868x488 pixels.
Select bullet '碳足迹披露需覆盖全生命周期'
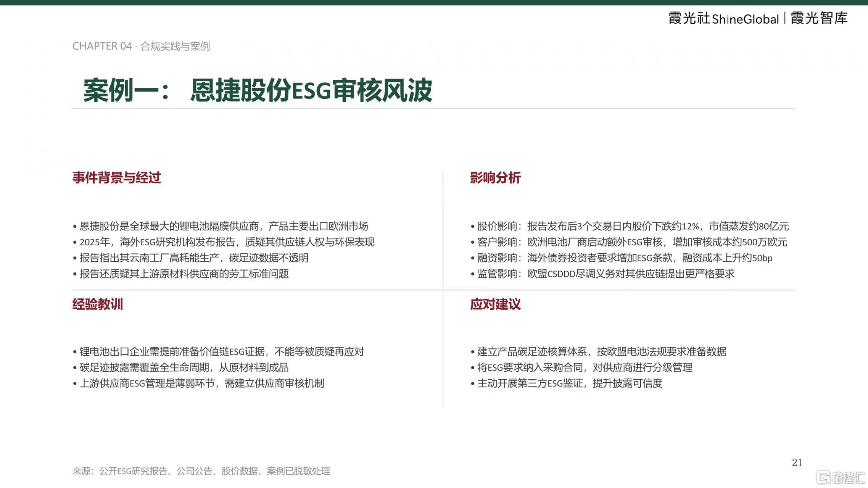click(181, 367)
